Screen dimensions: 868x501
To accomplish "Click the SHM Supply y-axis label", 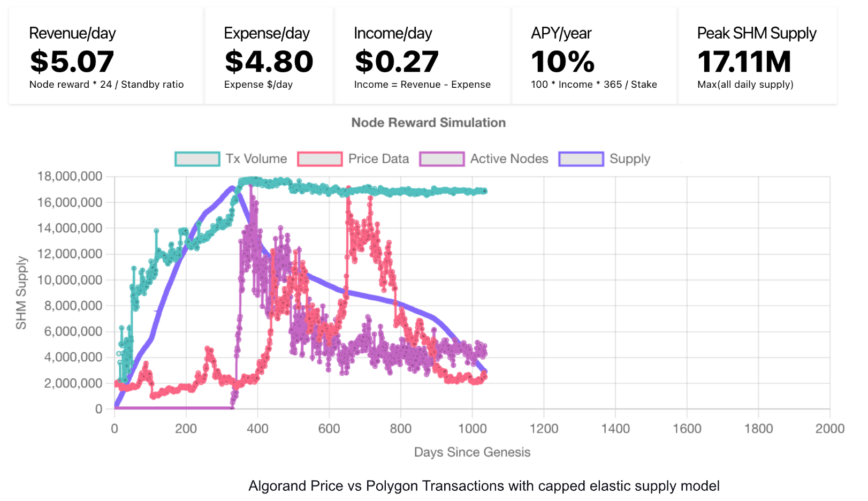I will (21, 293).
